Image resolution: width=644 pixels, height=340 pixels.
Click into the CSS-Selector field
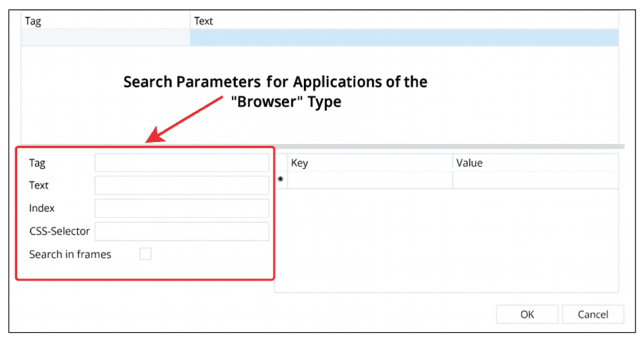(182, 232)
